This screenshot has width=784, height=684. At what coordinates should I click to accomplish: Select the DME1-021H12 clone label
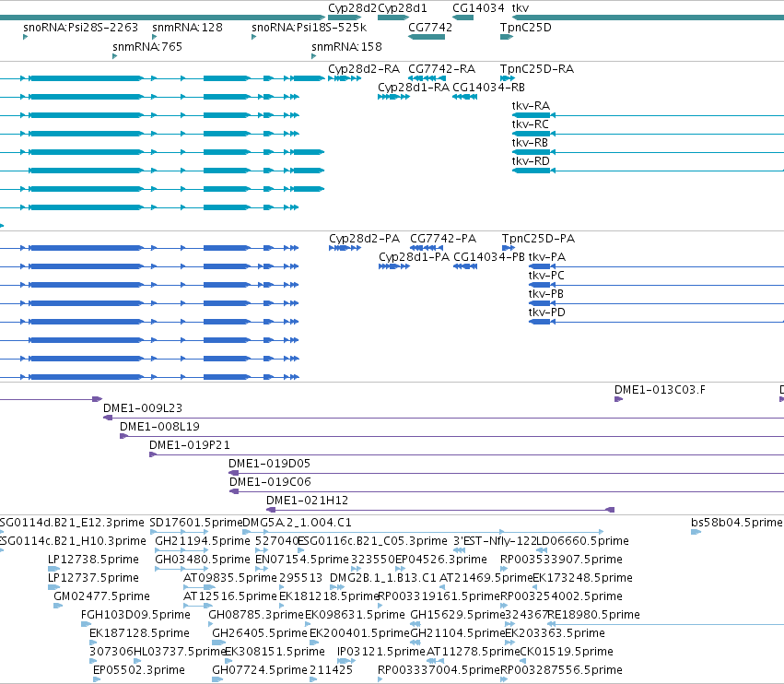pos(307,501)
